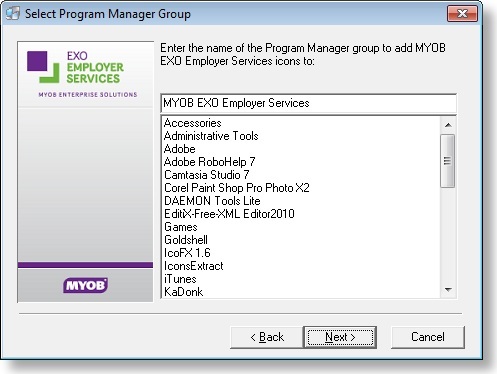497x374 pixels.
Task: Select IcoFX 1.6 in list
Action: click(187, 253)
